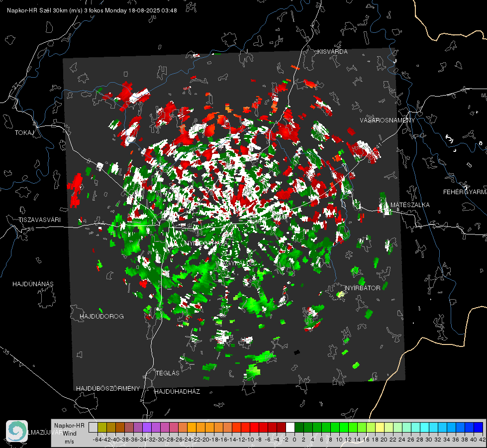The image size is (487, 448).
Task: Click the TOKAJ city label
Action: [24, 133]
